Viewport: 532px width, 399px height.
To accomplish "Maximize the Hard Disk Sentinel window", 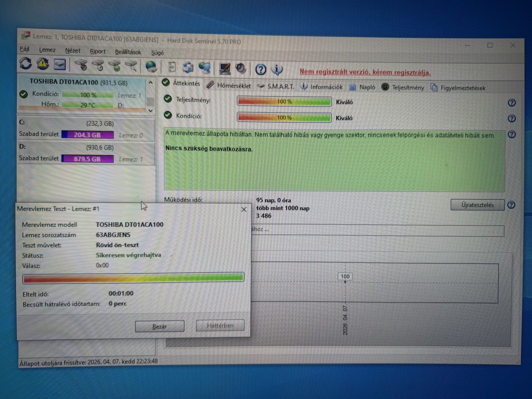I will tap(490, 45).
